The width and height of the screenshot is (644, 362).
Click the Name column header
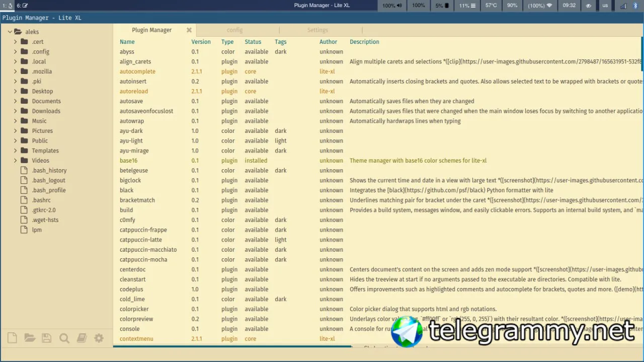(x=127, y=42)
